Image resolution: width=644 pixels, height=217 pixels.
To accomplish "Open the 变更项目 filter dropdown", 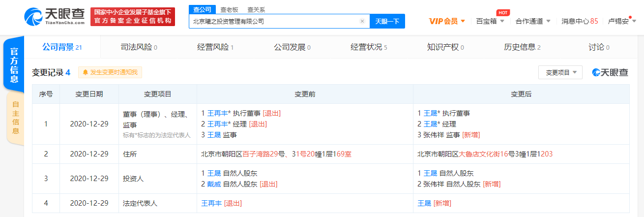I will pyautogui.click(x=560, y=72).
